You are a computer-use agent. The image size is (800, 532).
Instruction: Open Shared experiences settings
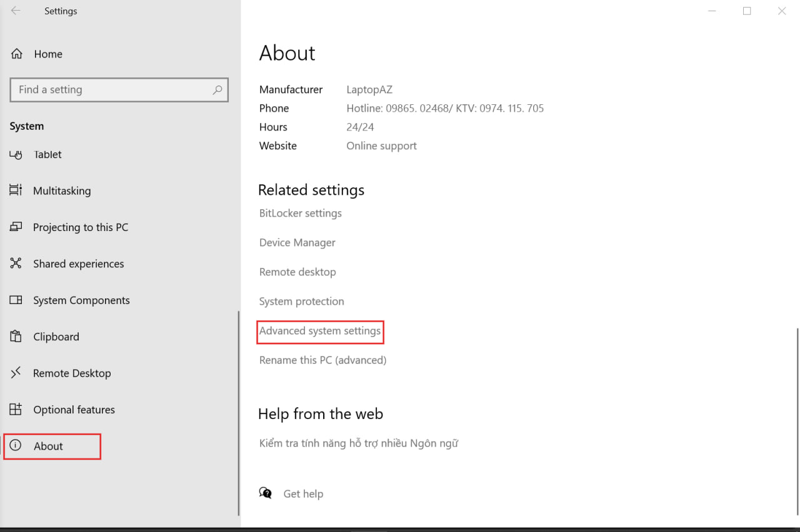[78, 264]
